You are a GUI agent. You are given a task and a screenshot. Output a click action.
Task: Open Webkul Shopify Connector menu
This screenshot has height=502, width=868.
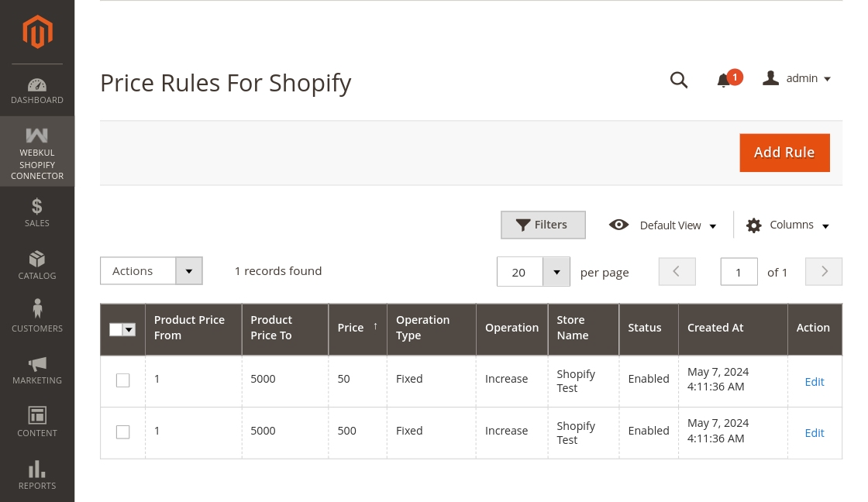(x=37, y=152)
